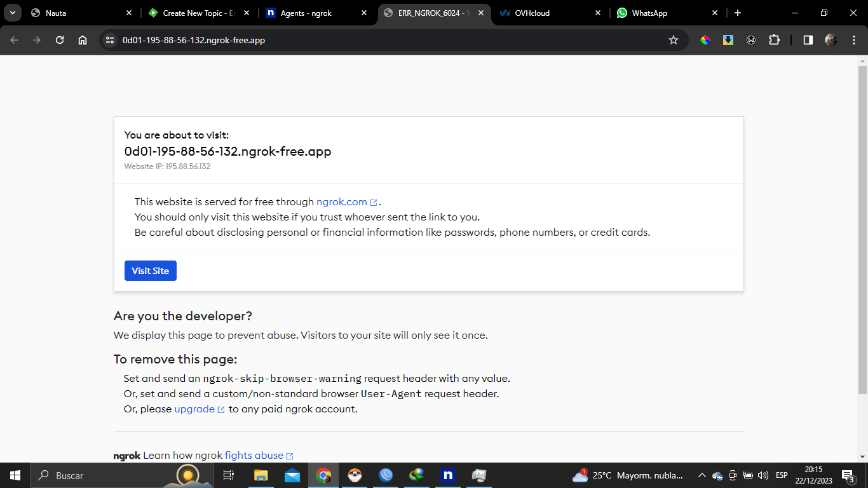868x488 pixels.
Task: Open a new browser tab
Action: [738, 13]
